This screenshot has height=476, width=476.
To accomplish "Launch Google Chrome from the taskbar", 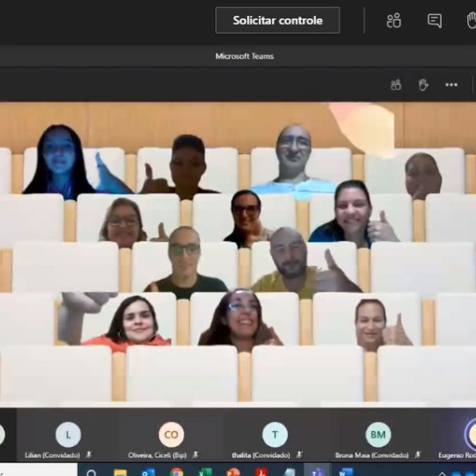I will pos(177,472).
